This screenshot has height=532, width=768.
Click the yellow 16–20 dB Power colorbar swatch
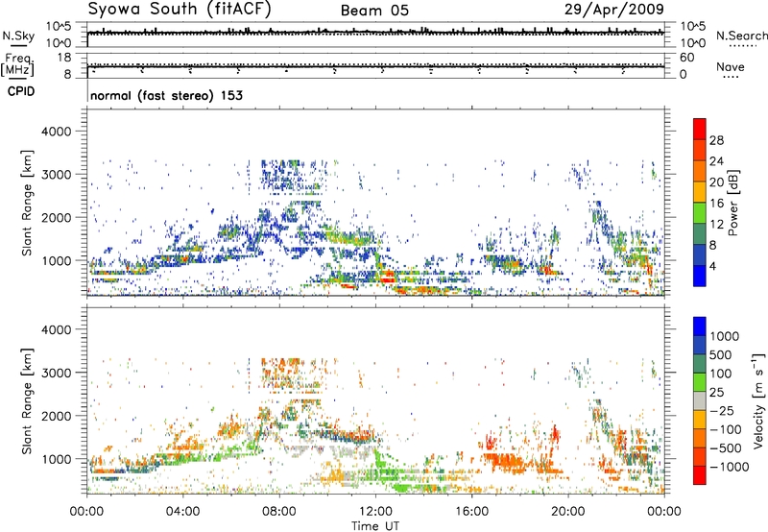tap(700, 192)
